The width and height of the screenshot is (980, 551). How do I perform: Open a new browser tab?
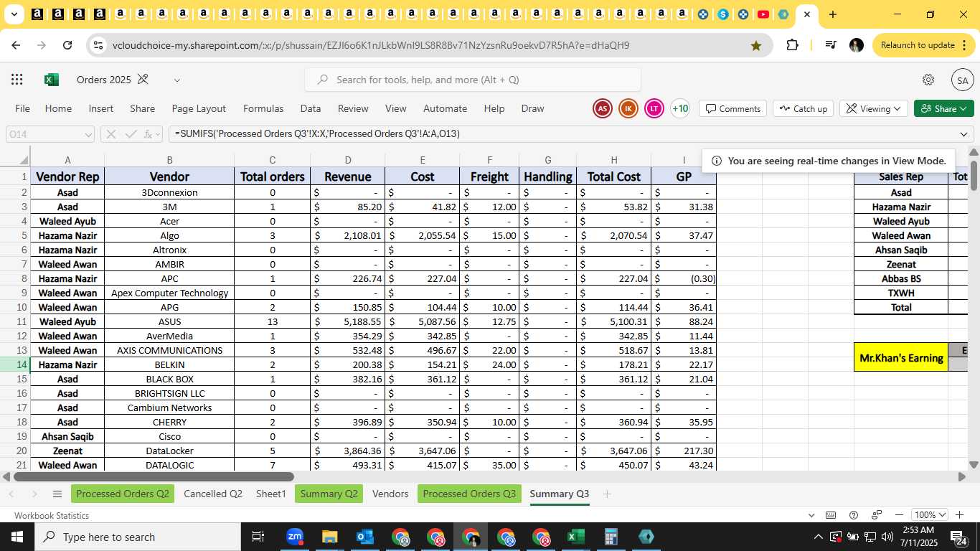click(x=832, y=14)
